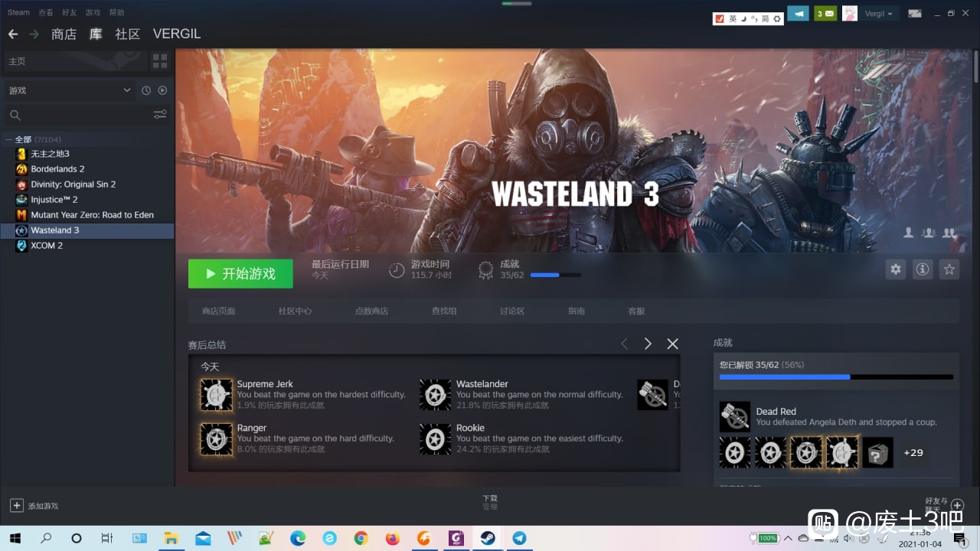The height and width of the screenshot is (551, 980).
Task: Click the Ranger achievement icon
Action: point(216,439)
